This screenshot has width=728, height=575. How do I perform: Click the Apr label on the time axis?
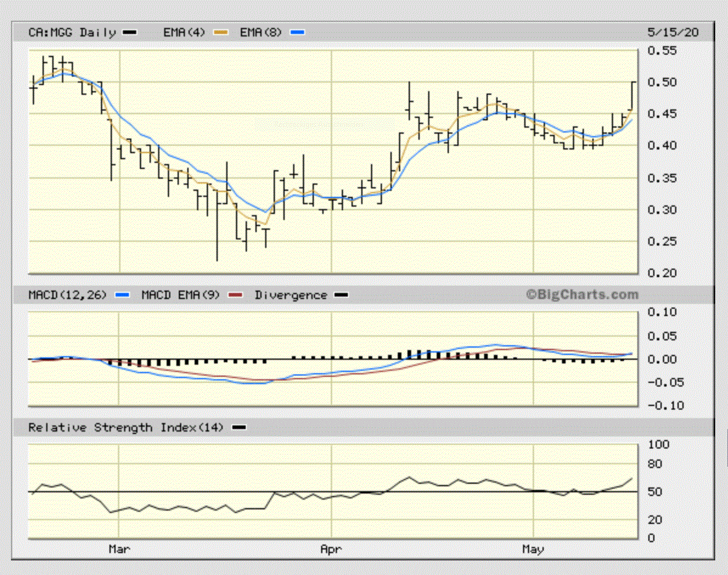click(x=330, y=549)
